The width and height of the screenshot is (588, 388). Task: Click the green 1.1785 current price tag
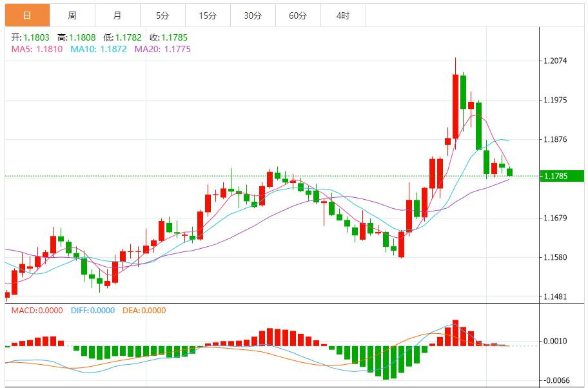tap(562, 176)
